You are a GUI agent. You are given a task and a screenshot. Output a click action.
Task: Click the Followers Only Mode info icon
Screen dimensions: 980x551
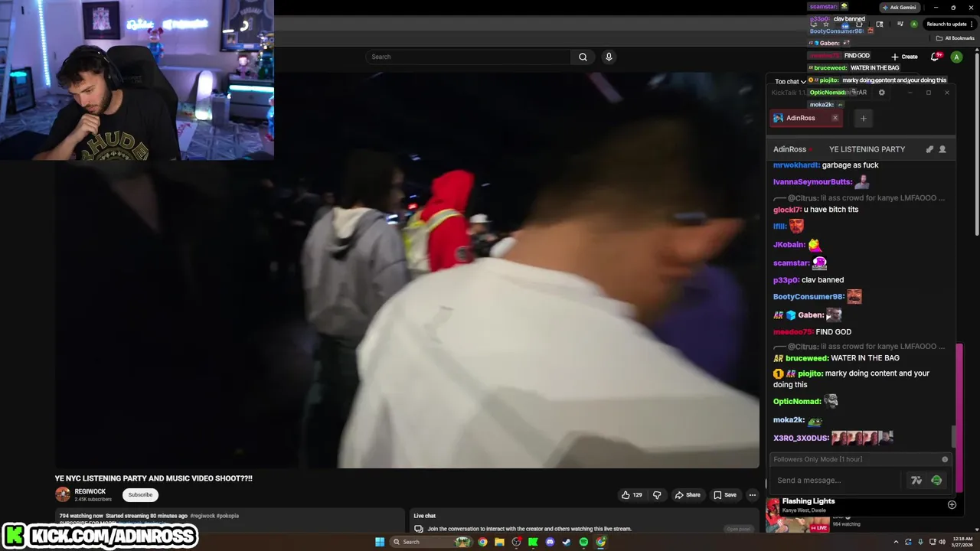tap(945, 459)
